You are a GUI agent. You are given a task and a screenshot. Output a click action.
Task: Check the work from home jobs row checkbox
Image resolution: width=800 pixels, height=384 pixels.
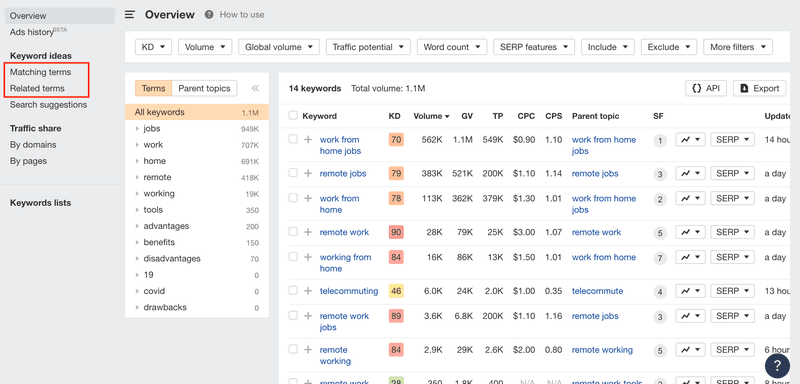pyautogui.click(x=293, y=139)
